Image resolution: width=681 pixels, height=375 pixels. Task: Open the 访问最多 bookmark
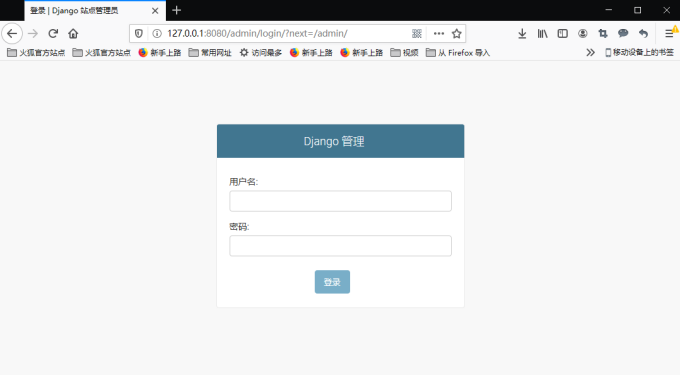pos(261,53)
